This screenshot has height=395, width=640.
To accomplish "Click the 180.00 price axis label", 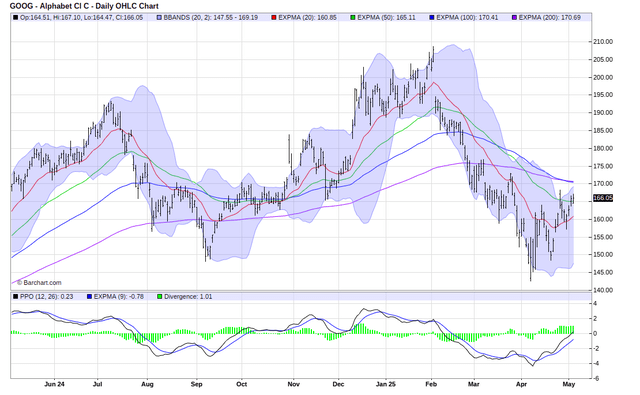I will tap(603, 148).
